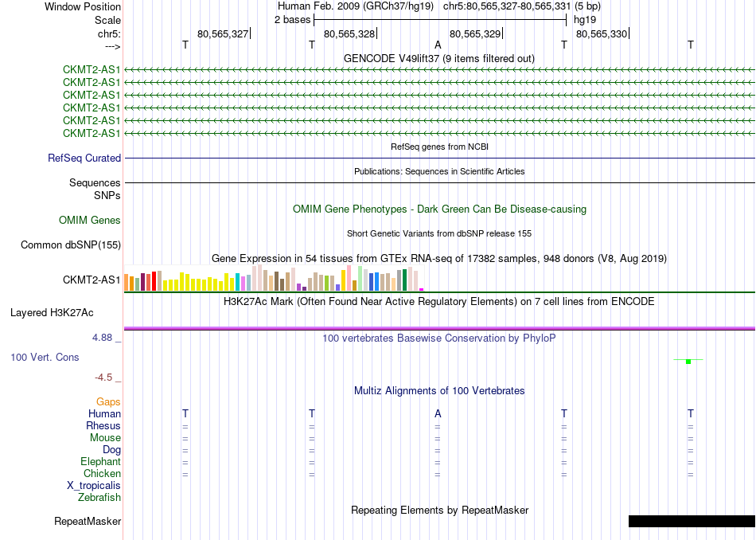Click the OMIM Gene Phenotypes green title
This screenshot has height=540, width=756.
[440, 209]
